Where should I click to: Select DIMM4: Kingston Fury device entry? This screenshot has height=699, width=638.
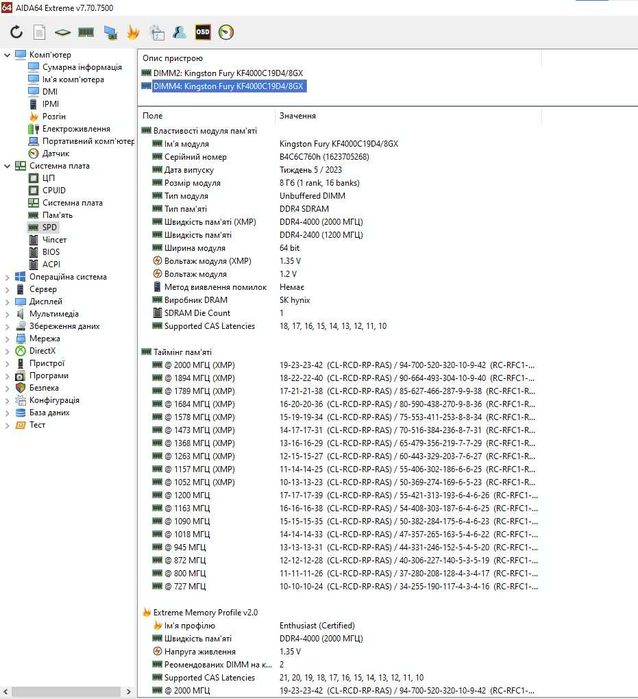(229, 86)
